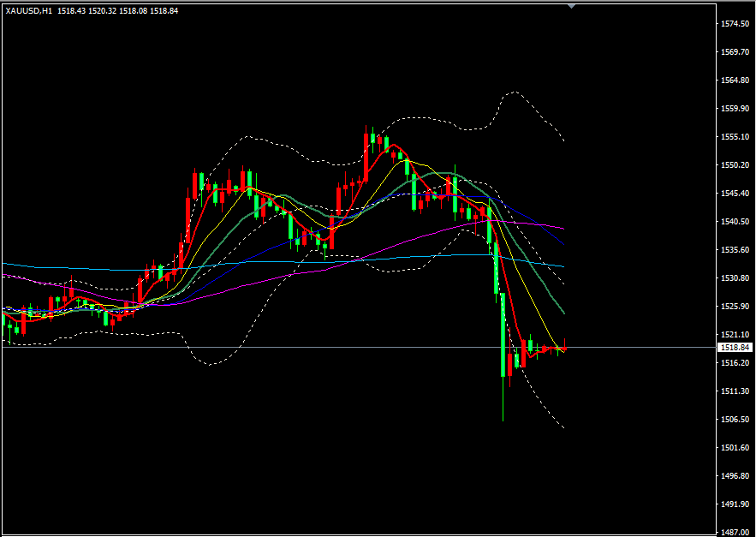Image resolution: width=756 pixels, height=537 pixels.
Task: Click the chart shift triangle marker at top
Action: tap(571, 6)
